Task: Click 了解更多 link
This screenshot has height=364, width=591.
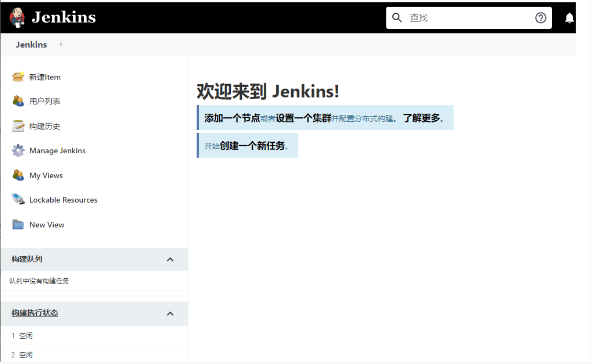Action: tap(421, 118)
